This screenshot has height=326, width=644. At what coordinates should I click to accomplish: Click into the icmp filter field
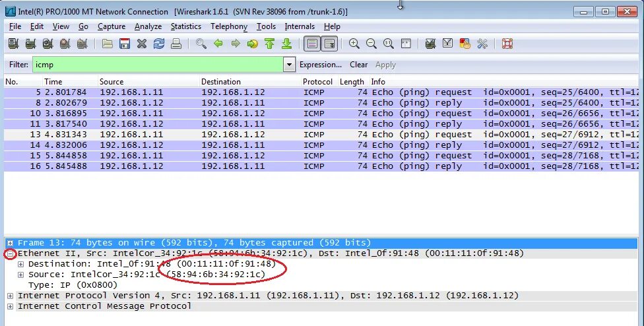158,65
